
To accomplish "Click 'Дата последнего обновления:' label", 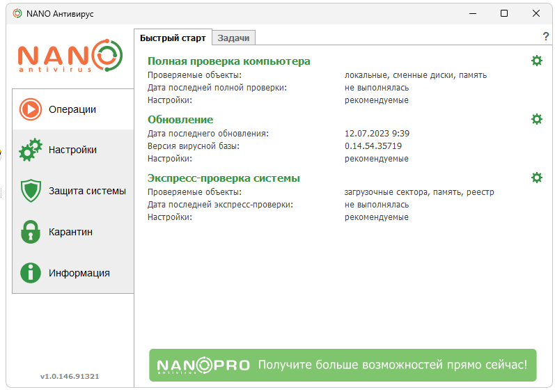I will (x=208, y=134).
